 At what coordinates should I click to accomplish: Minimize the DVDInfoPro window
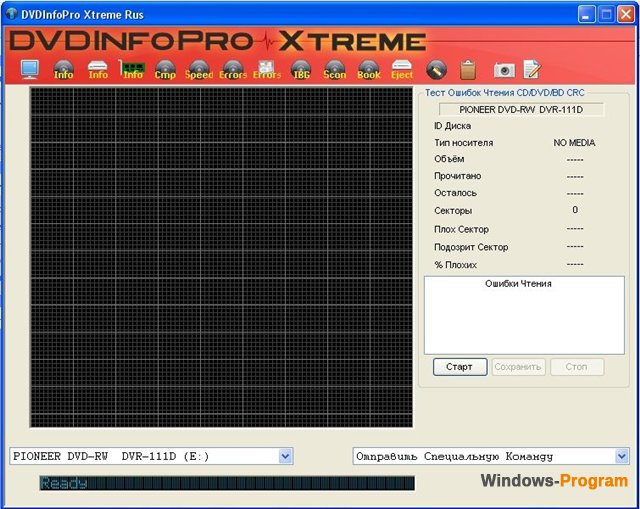586,15
